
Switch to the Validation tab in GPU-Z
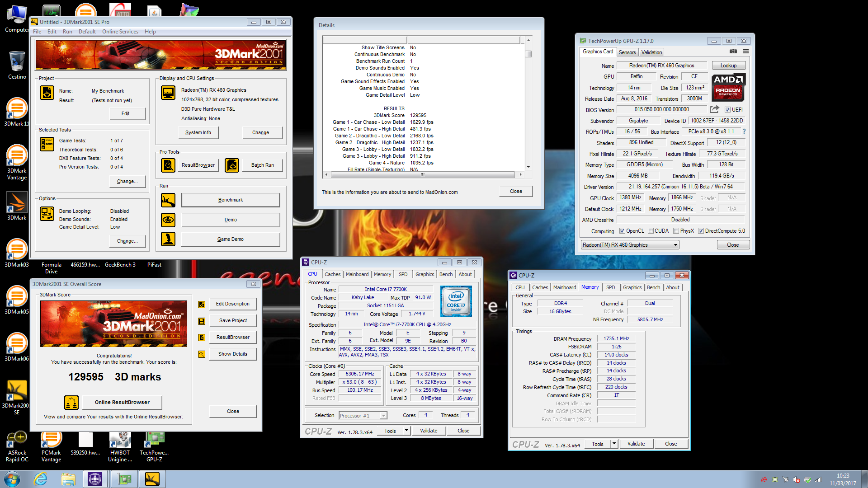651,52
